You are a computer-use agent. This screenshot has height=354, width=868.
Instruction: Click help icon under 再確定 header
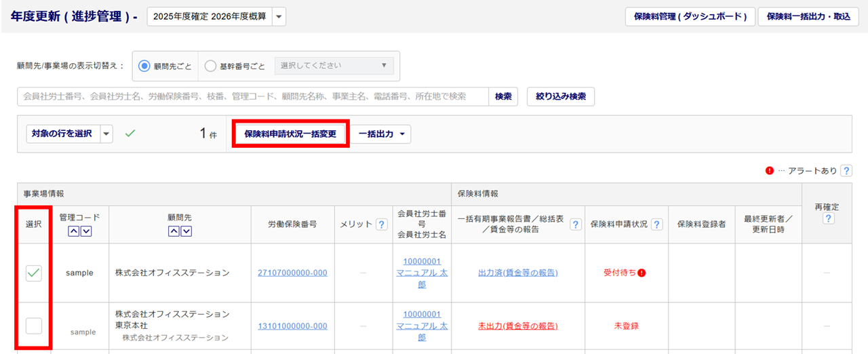point(828,218)
